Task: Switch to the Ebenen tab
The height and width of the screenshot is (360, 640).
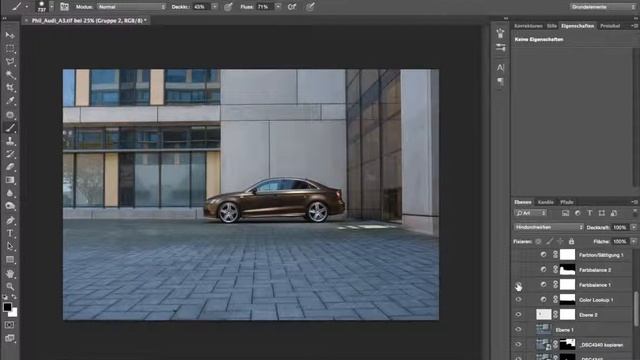Action: (523, 202)
